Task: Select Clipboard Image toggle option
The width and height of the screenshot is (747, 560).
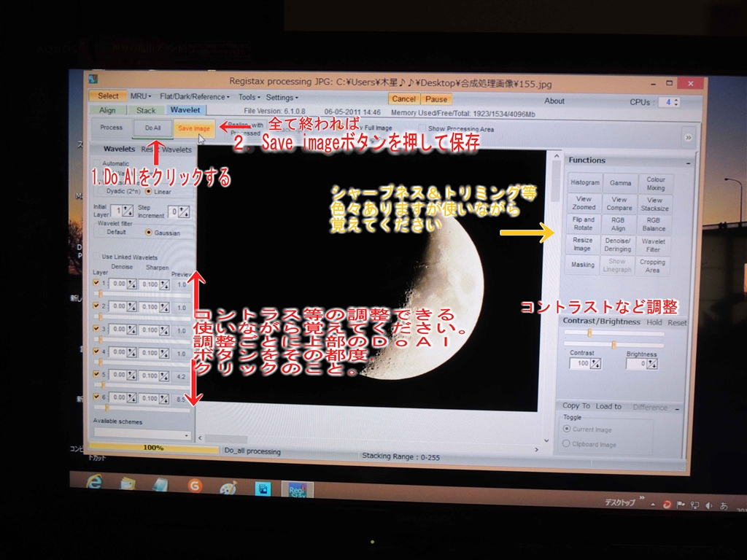Action: pyautogui.click(x=566, y=443)
